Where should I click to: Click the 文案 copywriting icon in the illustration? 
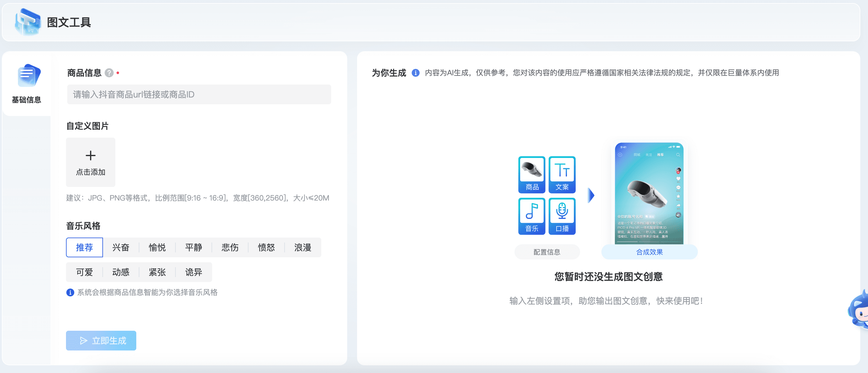[562, 174]
